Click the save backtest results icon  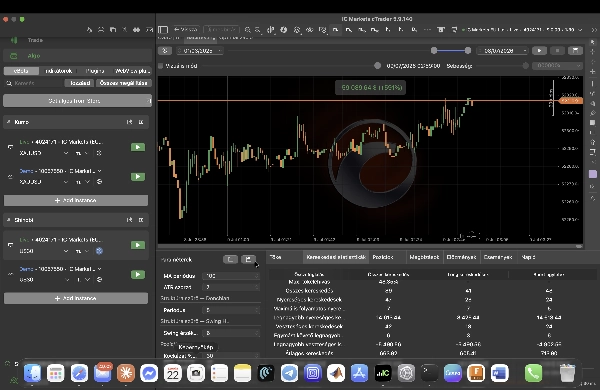click(575, 51)
